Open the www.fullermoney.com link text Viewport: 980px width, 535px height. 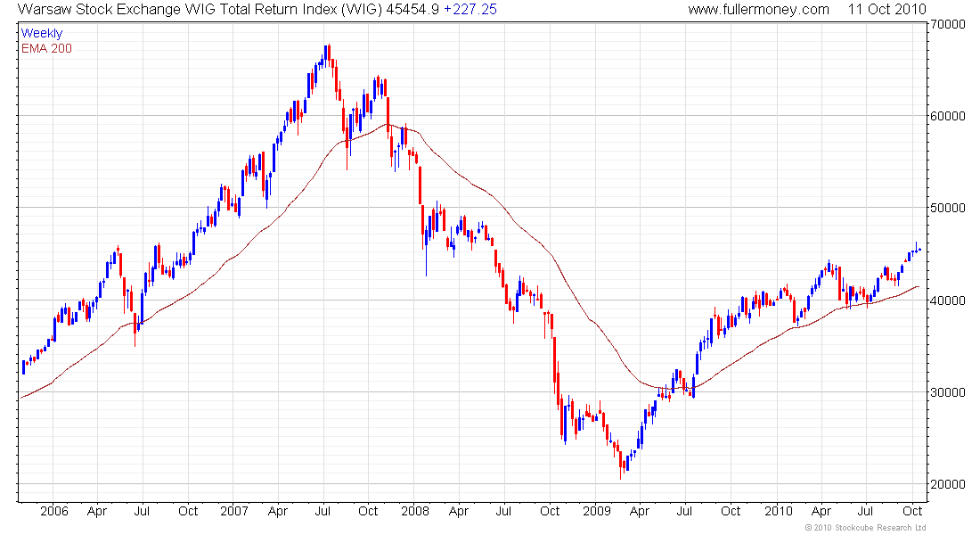(x=758, y=10)
